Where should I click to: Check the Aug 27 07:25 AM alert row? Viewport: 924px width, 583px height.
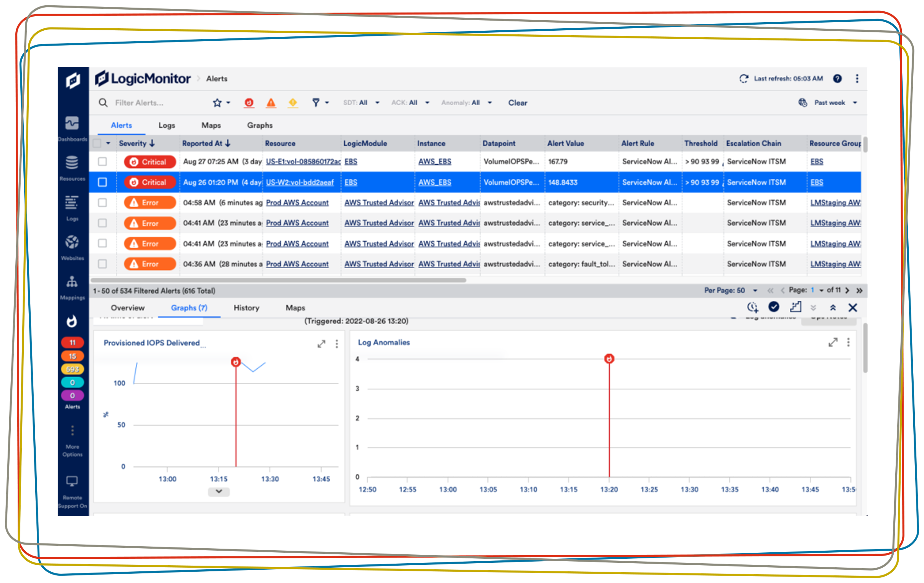(x=102, y=162)
